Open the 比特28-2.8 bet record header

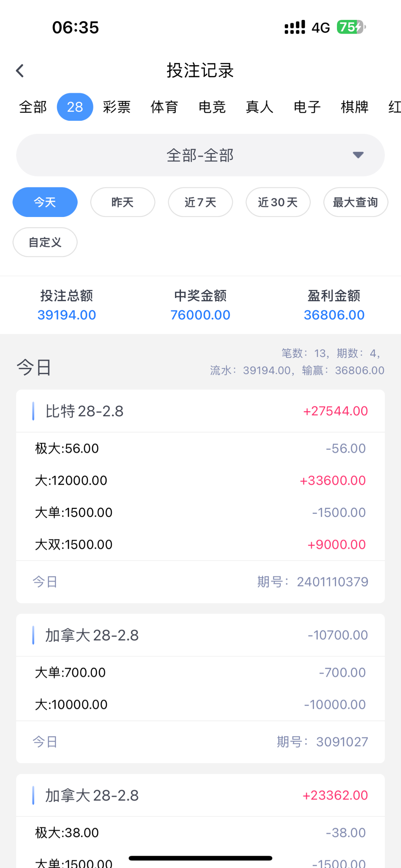pyautogui.click(x=200, y=411)
